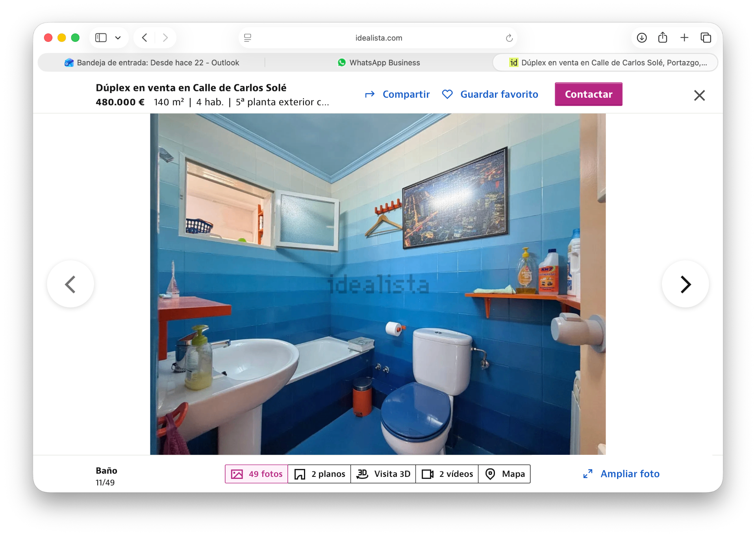
Task: Expand the sidebar tab group dropdown arrow
Action: [118, 38]
